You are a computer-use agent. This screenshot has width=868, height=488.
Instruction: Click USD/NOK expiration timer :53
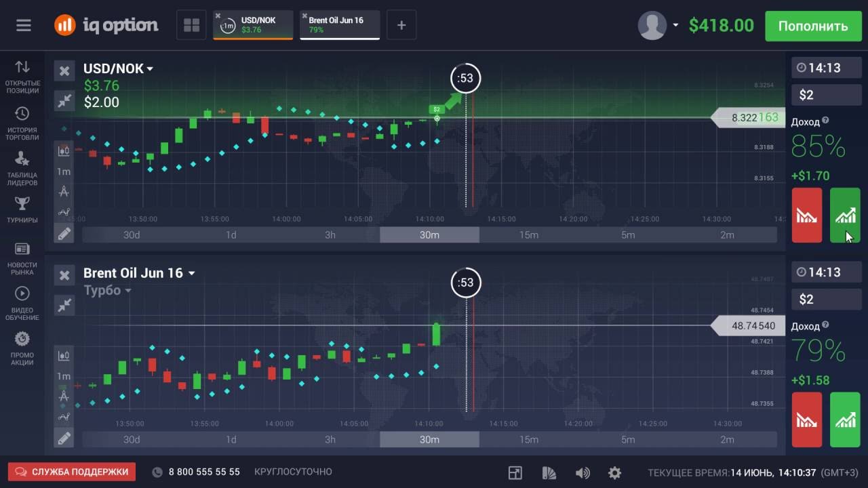466,78
